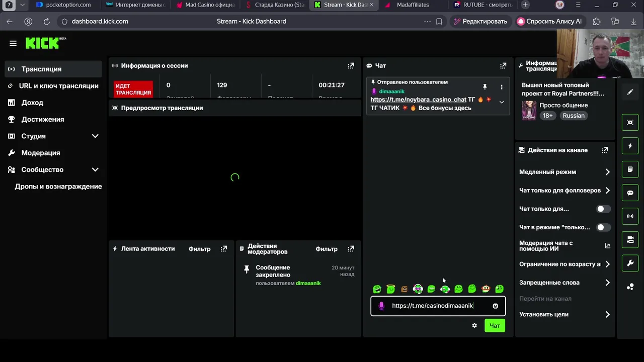Open Запрещенные слова settings

coord(565,283)
